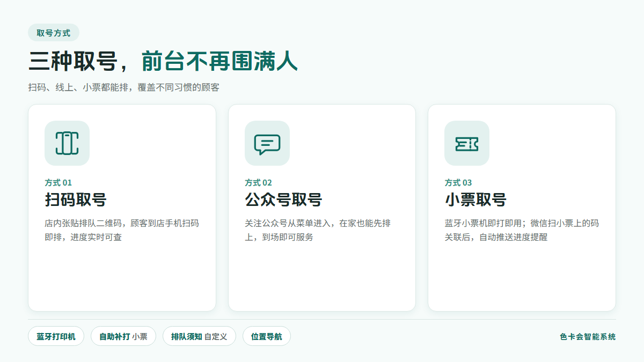Click description starting 蓝牙小票机即打即用

[522, 230]
